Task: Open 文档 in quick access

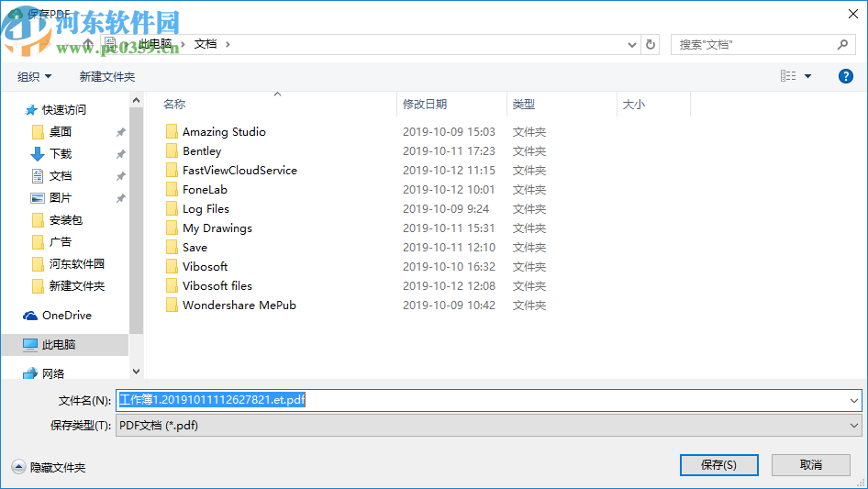Action: pyautogui.click(x=61, y=176)
